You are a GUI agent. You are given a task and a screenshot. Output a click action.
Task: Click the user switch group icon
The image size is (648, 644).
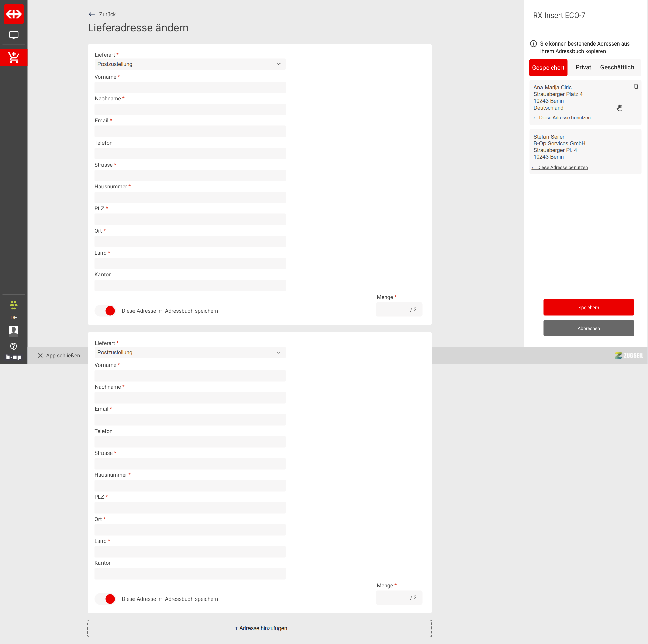[x=13, y=305]
